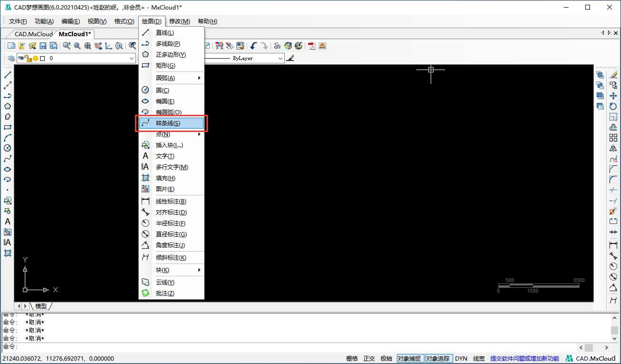Select the Move tool in right toolbar
Viewport: 621px width, 364px height.
coord(613,96)
